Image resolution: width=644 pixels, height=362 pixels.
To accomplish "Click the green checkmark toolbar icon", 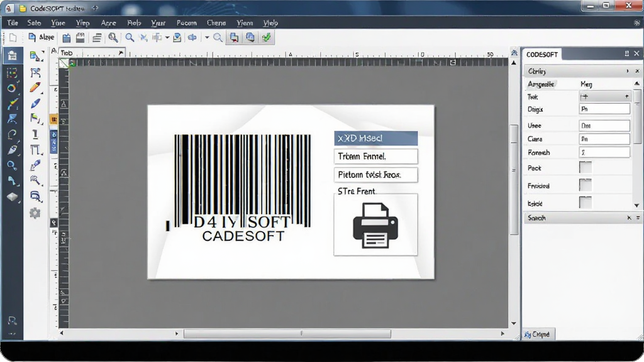I will click(266, 38).
